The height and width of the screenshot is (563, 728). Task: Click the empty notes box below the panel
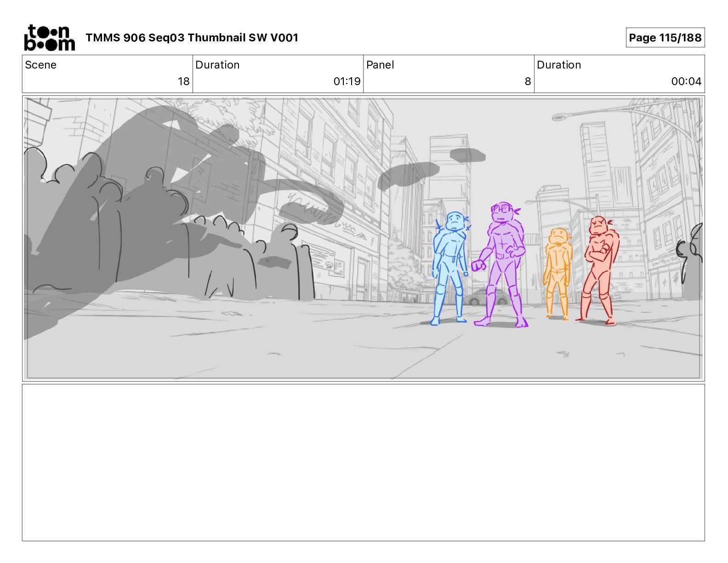[x=364, y=463]
